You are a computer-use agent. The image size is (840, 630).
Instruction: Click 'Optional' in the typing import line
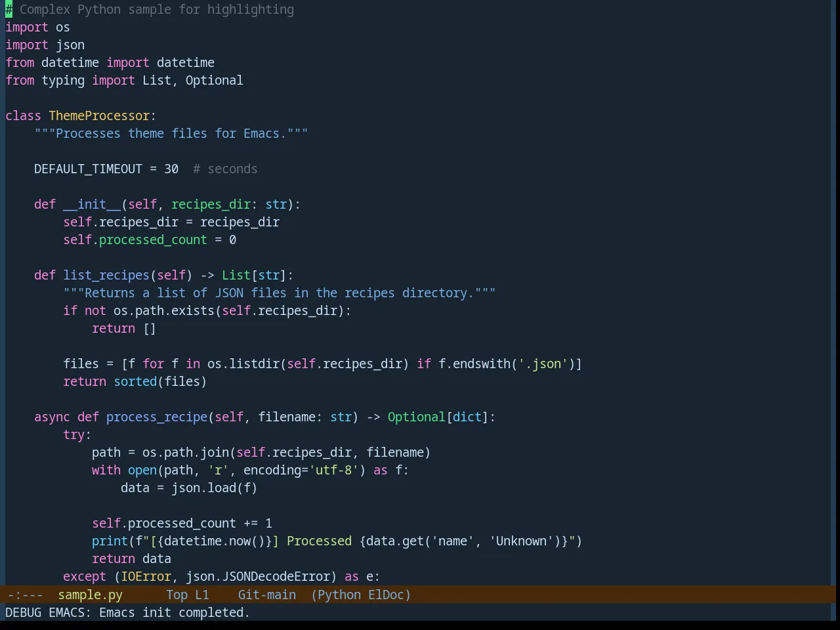pos(214,80)
